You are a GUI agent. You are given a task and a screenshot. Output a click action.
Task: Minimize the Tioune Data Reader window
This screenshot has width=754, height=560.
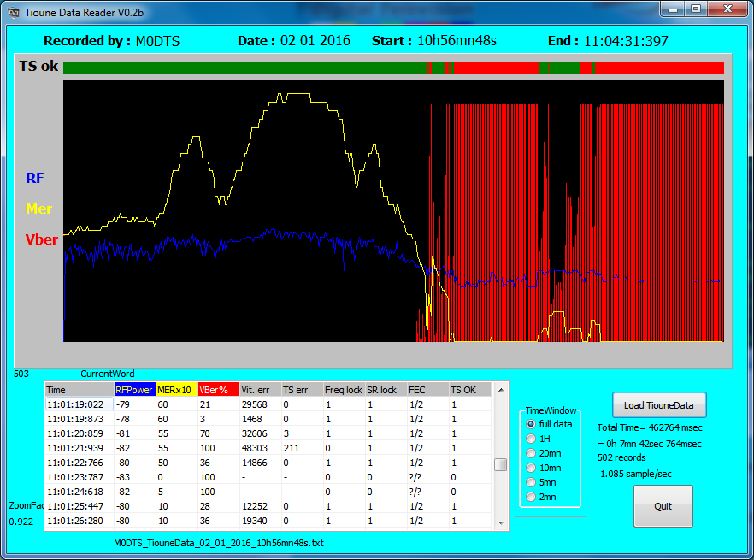tap(674, 9)
